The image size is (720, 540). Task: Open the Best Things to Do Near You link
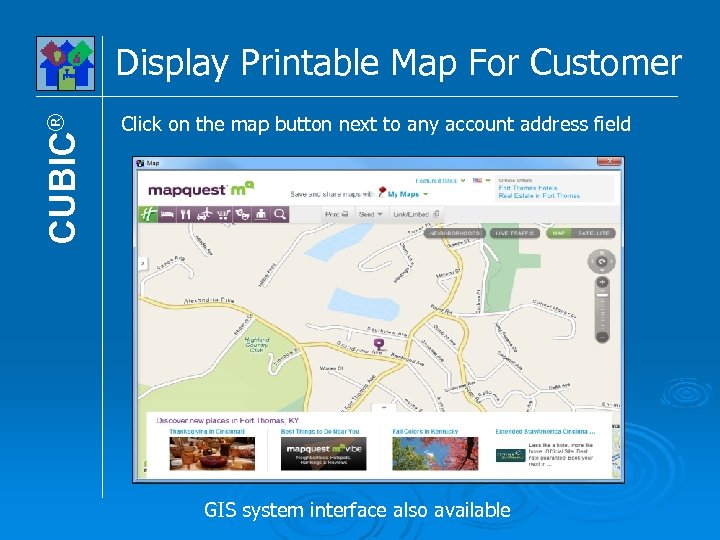pyautogui.click(x=320, y=432)
